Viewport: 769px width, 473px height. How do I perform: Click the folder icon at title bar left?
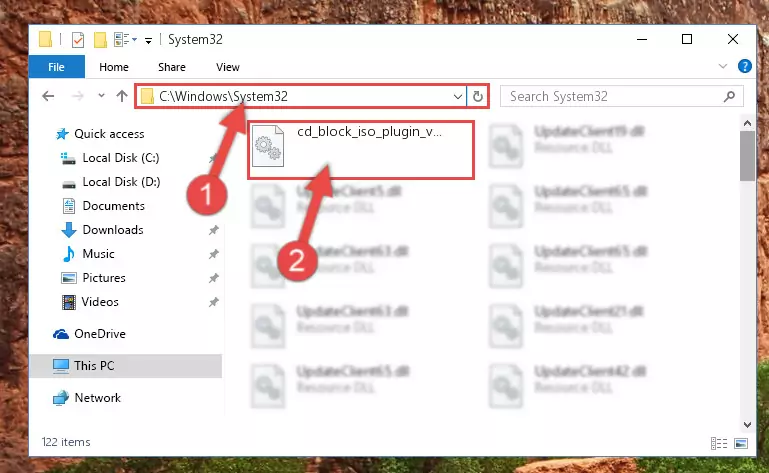pos(46,39)
